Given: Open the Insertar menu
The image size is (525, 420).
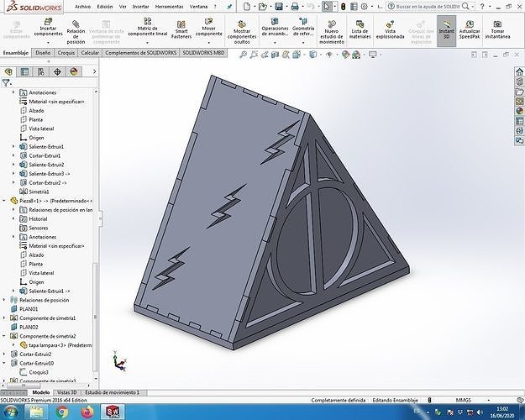Looking at the screenshot, I should pos(140,7).
